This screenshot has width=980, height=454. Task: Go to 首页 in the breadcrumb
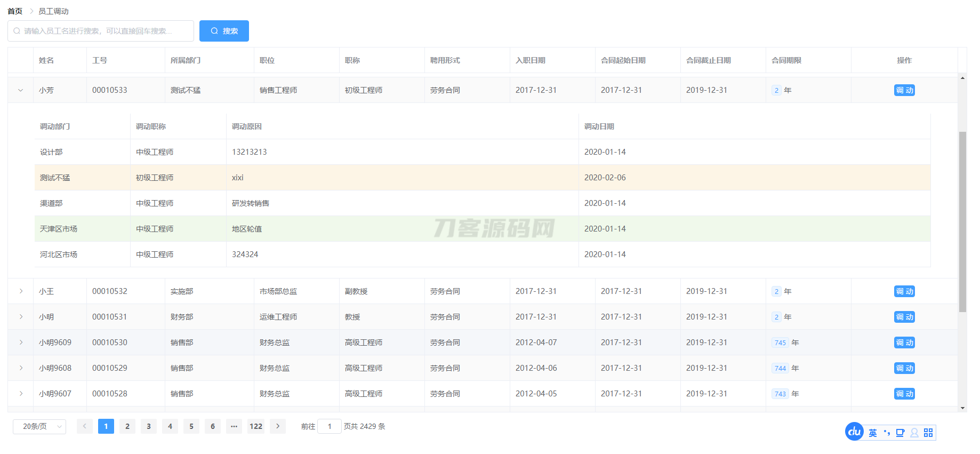tap(15, 11)
